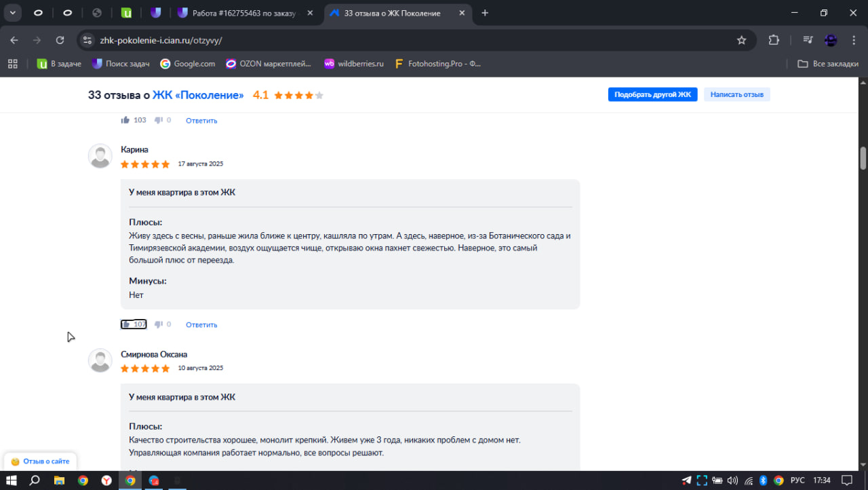Screen dimensions: 868x490
Task: Open the apps grid in bookmarks bar
Action: [12, 64]
